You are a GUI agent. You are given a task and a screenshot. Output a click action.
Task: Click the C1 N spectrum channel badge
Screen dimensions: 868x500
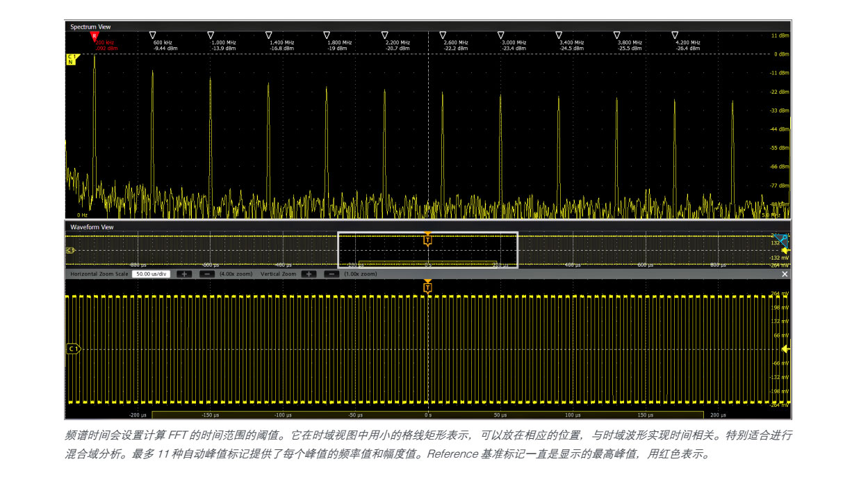tap(70, 59)
